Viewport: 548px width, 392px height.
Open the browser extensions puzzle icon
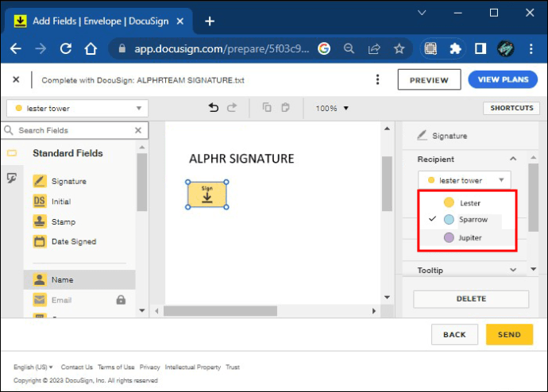tap(455, 48)
